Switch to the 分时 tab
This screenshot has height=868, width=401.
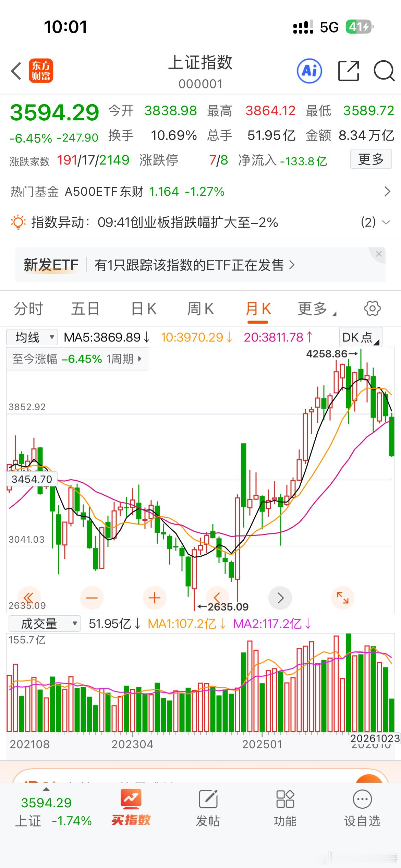point(28,309)
